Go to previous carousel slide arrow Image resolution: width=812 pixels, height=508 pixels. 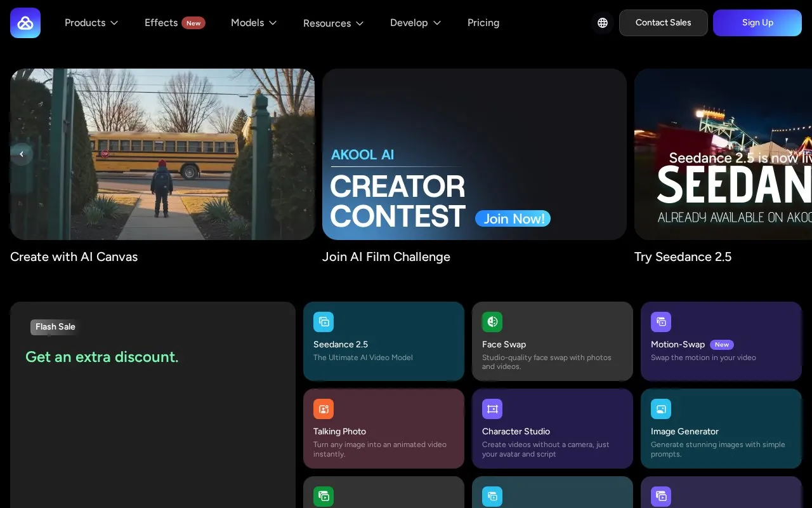coord(22,154)
